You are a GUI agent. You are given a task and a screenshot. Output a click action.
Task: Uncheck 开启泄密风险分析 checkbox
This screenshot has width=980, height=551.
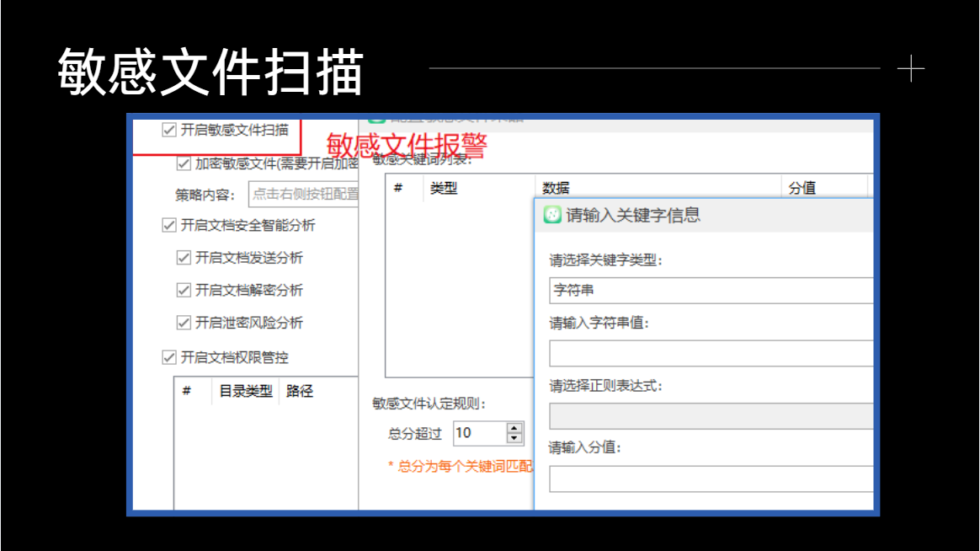tap(184, 323)
